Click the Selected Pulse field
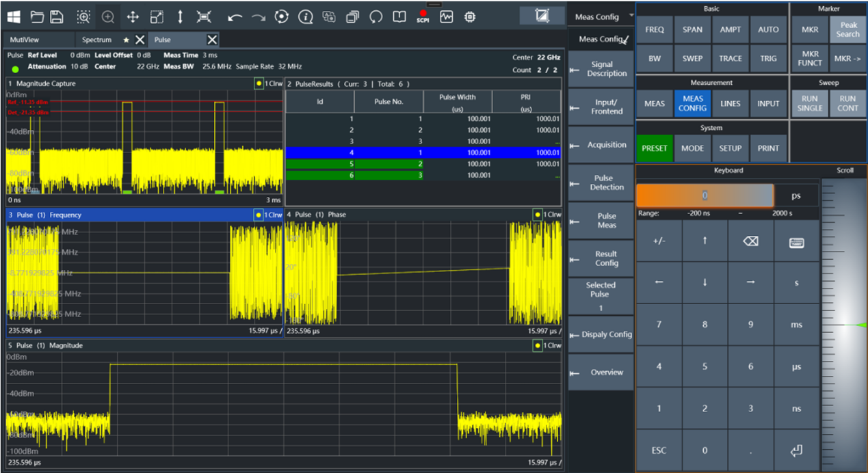 pyautogui.click(x=601, y=296)
